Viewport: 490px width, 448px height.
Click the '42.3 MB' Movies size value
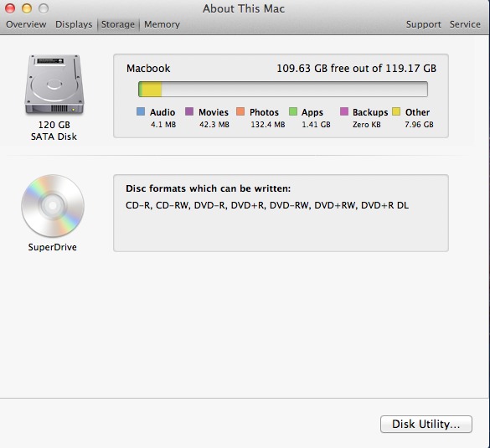click(214, 125)
